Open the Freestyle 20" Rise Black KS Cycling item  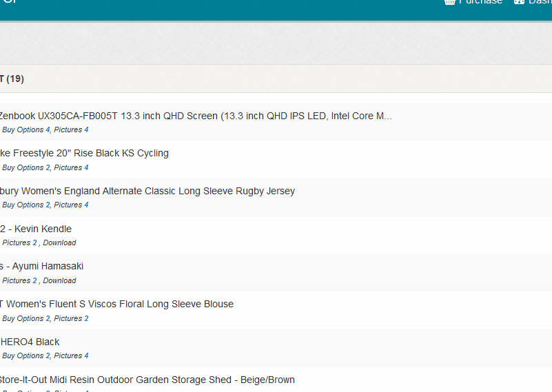pyautogui.click(x=83, y=153)
